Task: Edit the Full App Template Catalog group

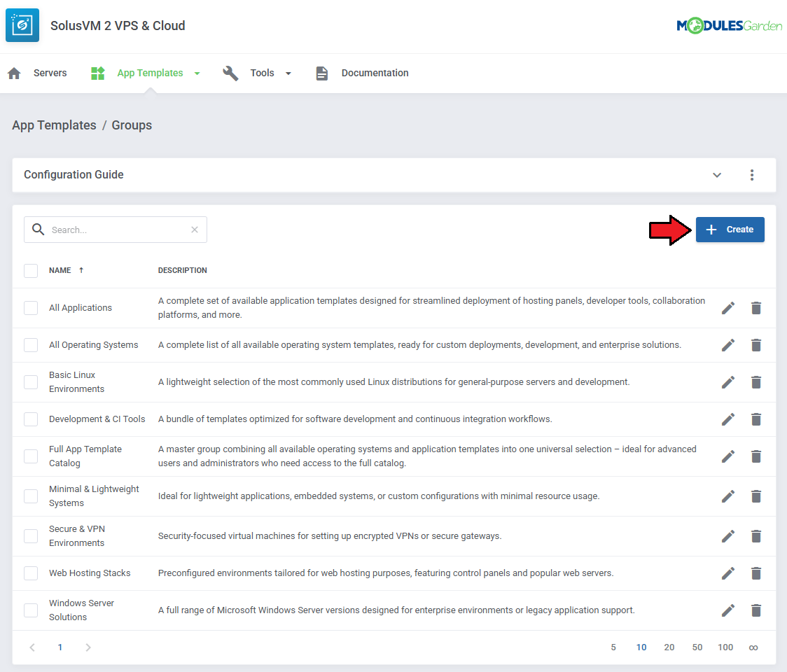Action: coord(727,456)
